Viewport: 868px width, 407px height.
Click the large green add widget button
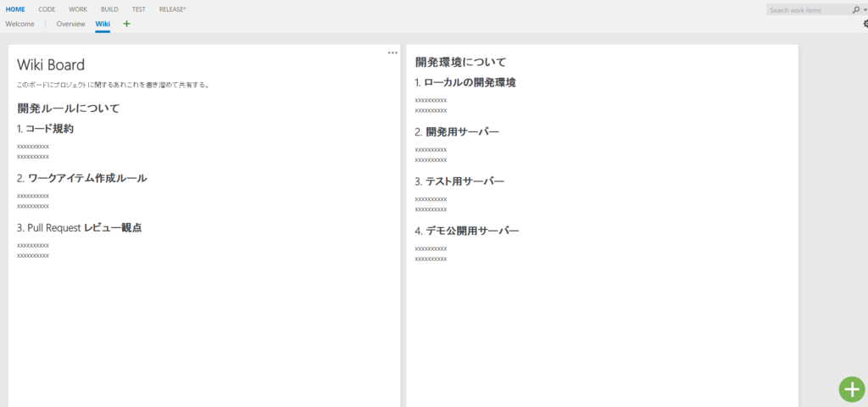(x=852, y=388)
